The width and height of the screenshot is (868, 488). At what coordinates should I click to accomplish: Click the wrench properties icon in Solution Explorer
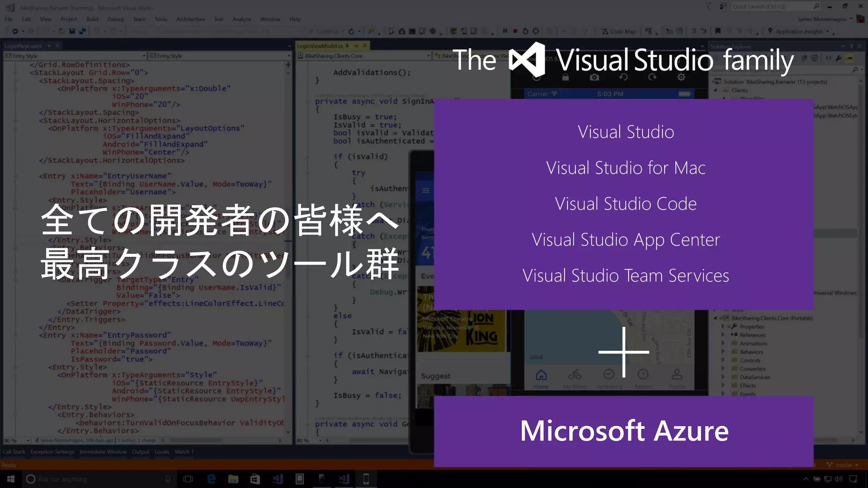click(839, 58)
